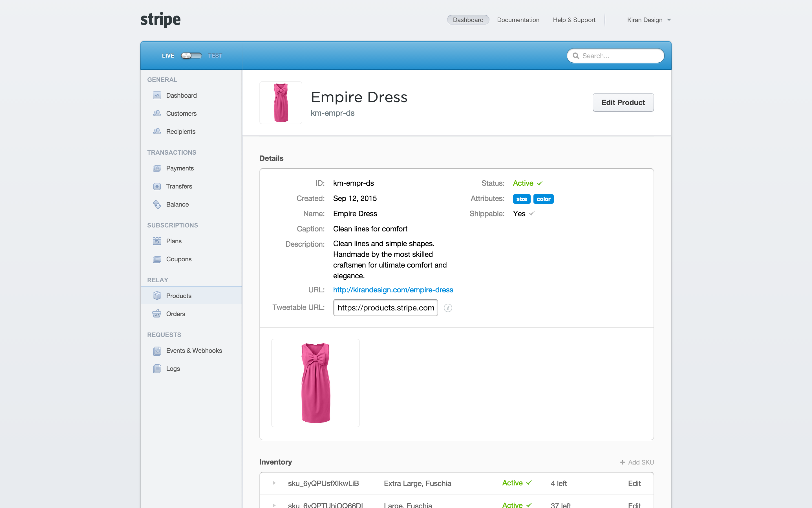Screen dimensions: 812x508
Task: Click the small dress thumbnail in header
Action: (281, 103)
